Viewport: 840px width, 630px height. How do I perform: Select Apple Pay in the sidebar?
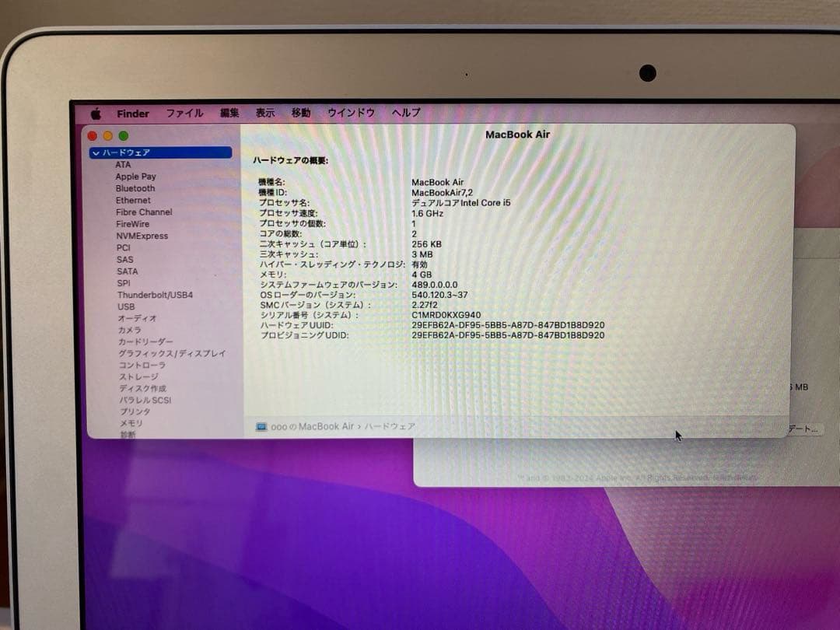click(x=137, y=177)
